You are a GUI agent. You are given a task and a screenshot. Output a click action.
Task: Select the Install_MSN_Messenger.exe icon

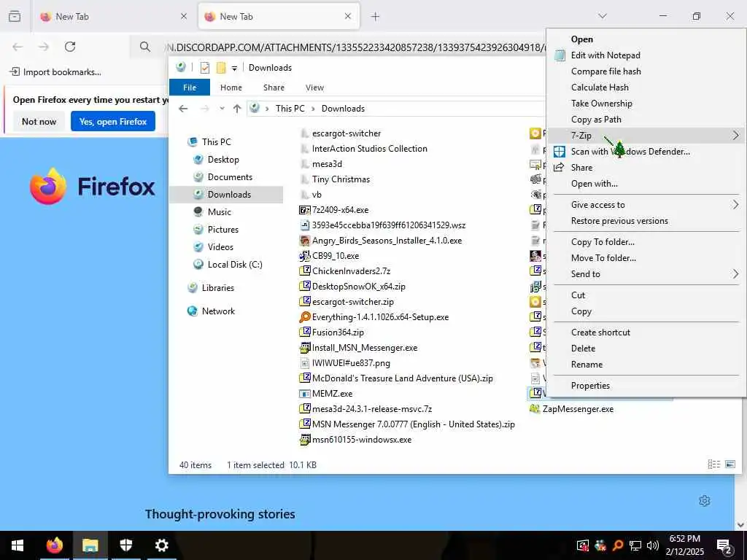(x=304, y=348)
